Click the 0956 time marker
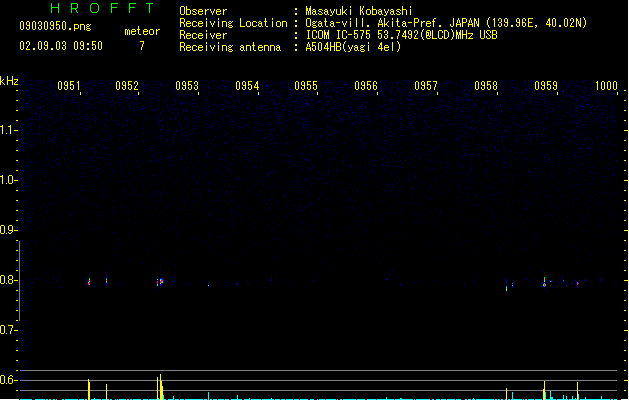629x400 pixels. (366, 86)
